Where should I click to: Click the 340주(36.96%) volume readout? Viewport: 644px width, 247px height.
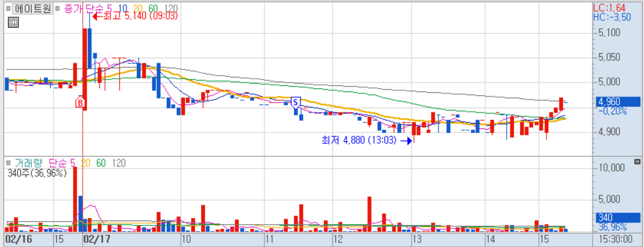37,173
